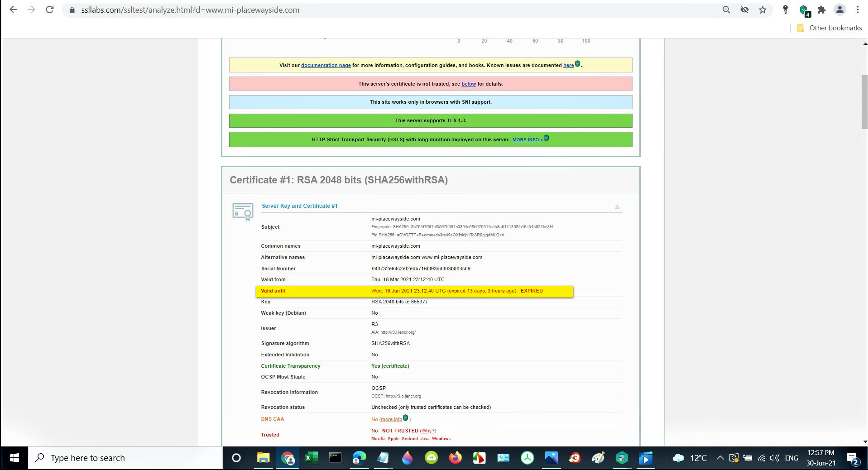This screenshot has width=868, height=470.
Task: Click the ENG language indicator
Action: coord(791,458)
